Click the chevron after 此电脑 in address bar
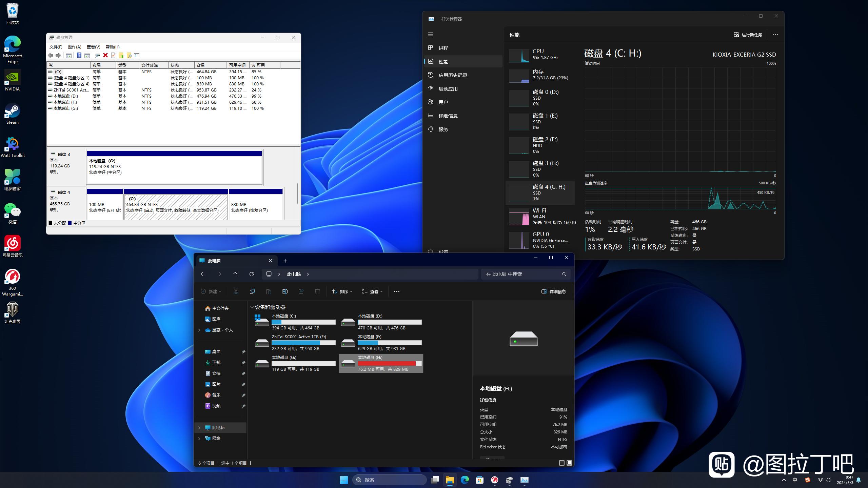This screenshot has height=488, width=868. pos(308,274)
